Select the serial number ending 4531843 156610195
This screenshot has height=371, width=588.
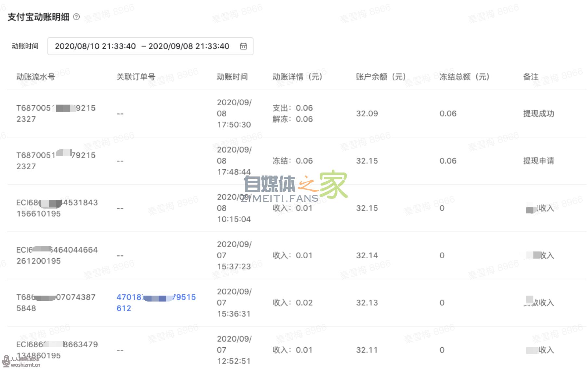point(57,208)
